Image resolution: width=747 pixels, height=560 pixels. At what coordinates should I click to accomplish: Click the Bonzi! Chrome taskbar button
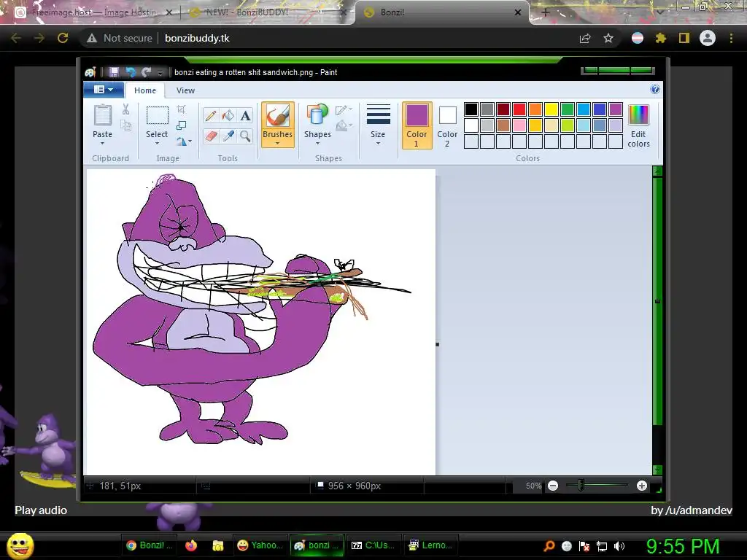[149, 545]
